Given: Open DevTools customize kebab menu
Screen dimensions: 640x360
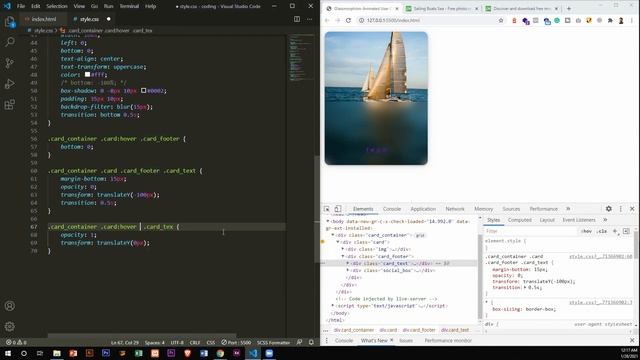Looking at the screenshot, I should (x=620, y=209).
